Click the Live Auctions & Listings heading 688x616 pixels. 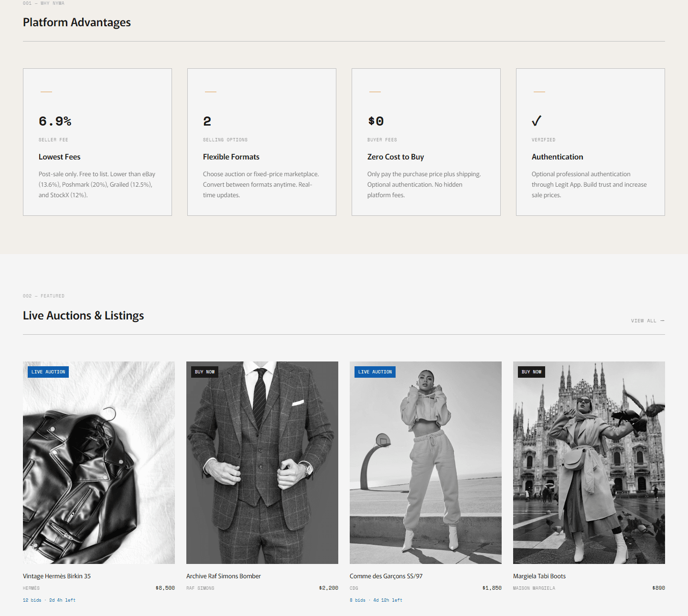coord(84,316)
